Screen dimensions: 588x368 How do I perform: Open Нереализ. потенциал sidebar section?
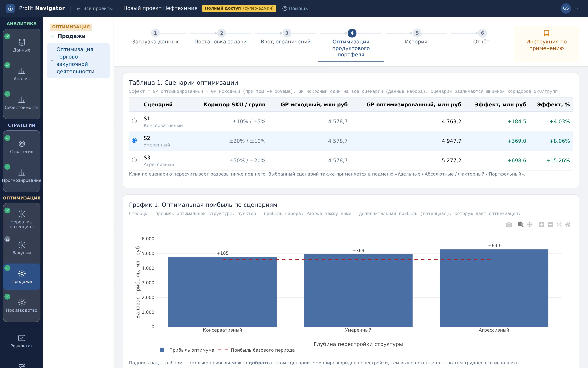[22, 220]
